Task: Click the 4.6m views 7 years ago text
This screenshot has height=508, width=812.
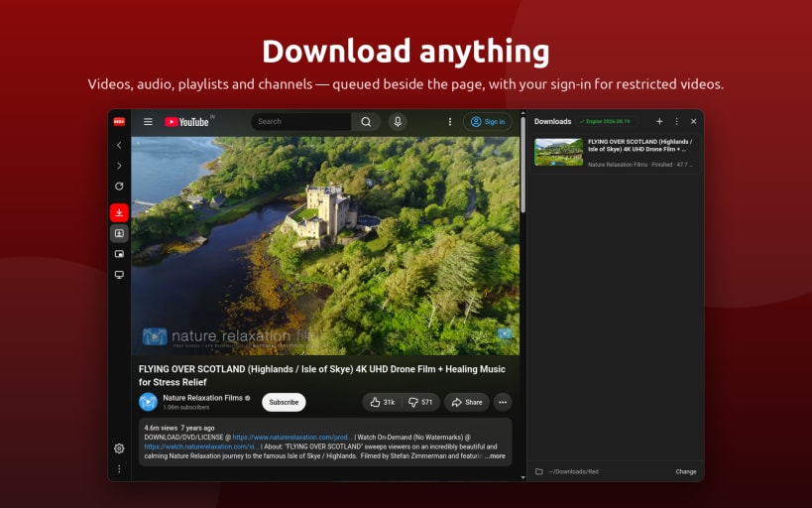Action: 179,429
